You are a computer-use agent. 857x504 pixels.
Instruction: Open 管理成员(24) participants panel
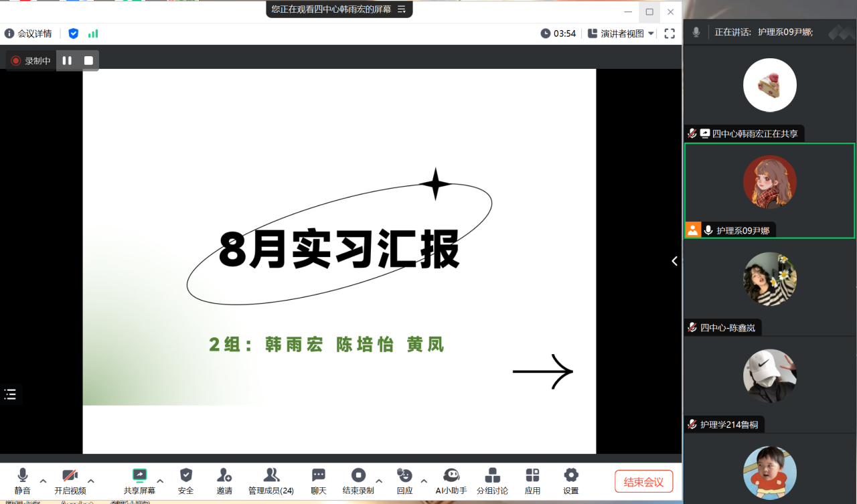tap(271, 476)
